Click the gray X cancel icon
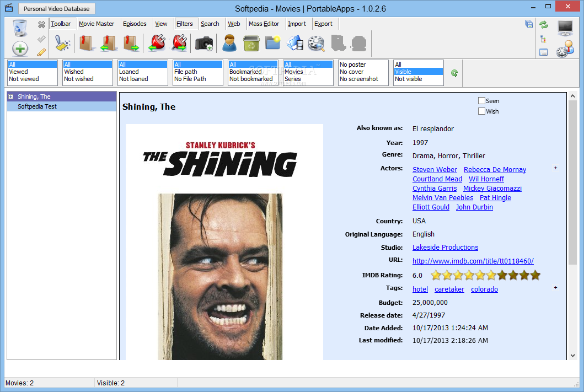The width and height of the screenshot is (584, 392). coord(41,25)
